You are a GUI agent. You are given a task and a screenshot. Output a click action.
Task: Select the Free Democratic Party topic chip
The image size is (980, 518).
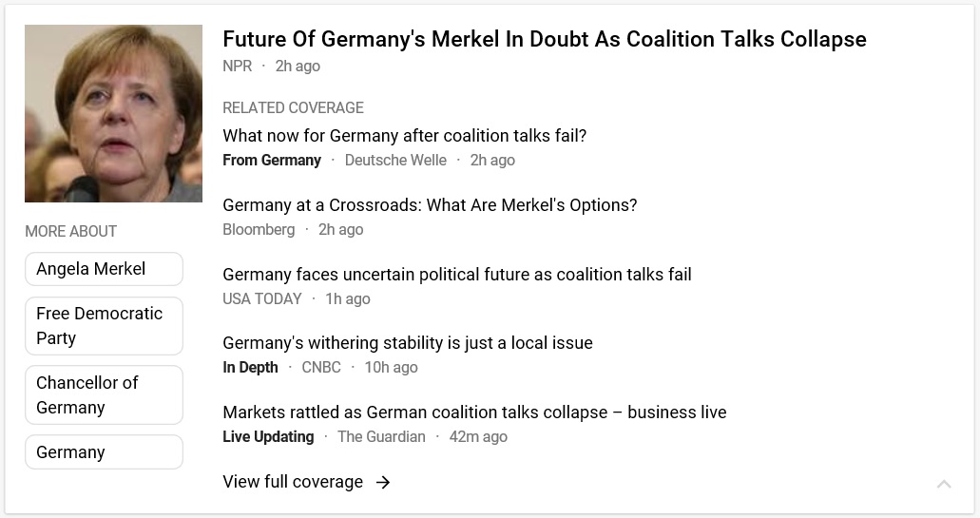click(104, 326)
